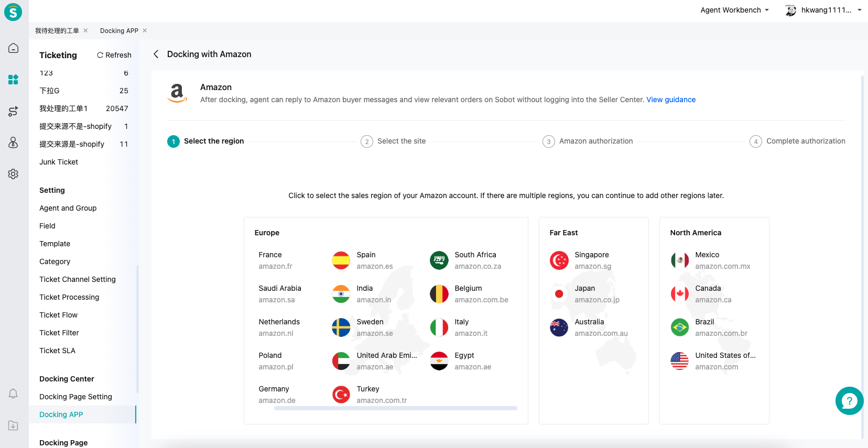This screenshot has width=868, height=448.
Task: Select the Canada flag region
Action: tap(680, 294)
